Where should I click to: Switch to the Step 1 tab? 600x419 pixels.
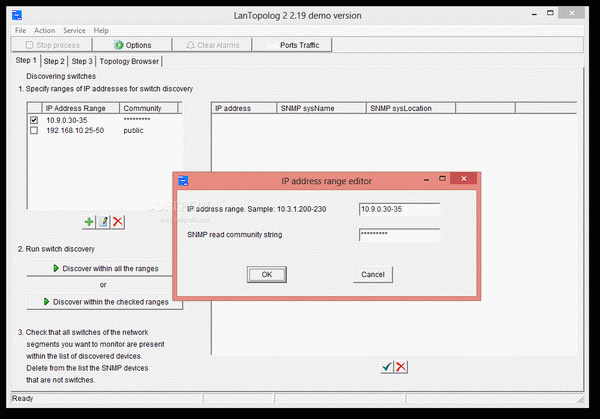(26, 60)
